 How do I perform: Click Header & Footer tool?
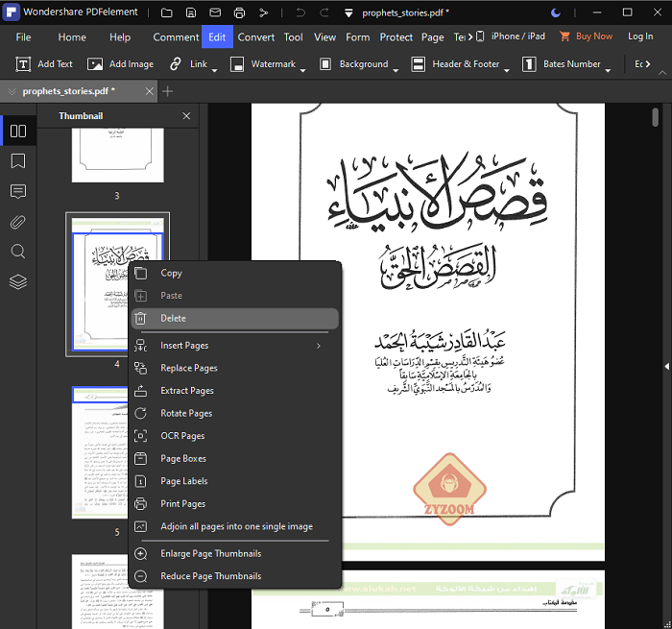coord(456,64)
